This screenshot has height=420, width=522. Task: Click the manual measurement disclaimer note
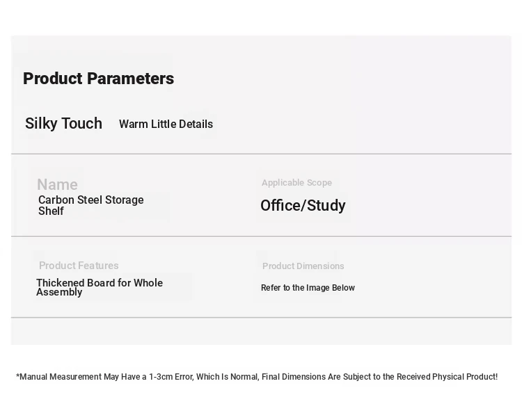tap(257, 377)
